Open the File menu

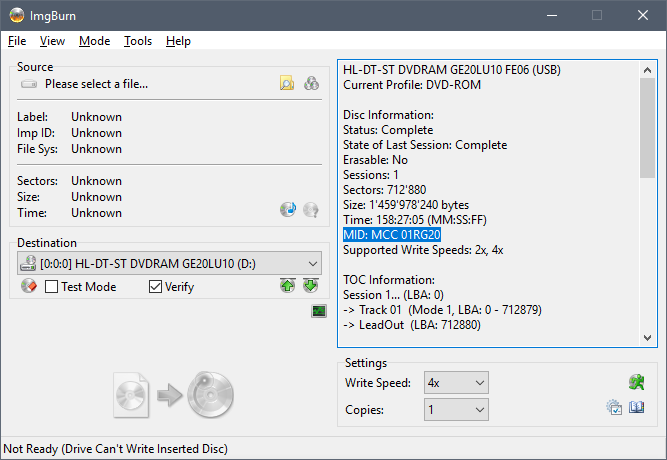pyautogui.click(x=17, y=41)
